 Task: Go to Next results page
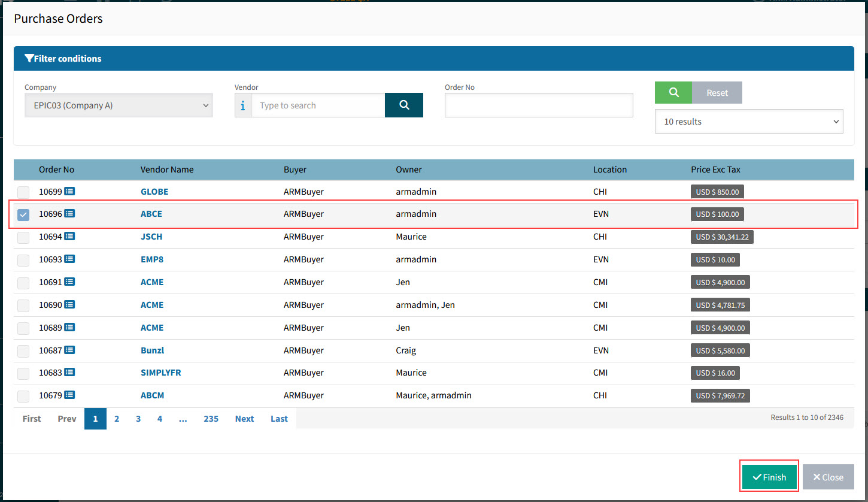pos(244,419)
